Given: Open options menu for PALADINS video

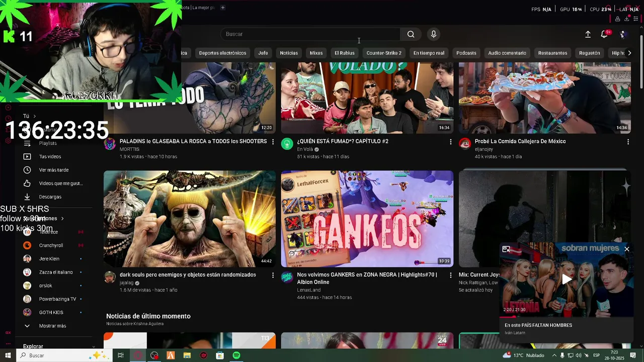Looking at the screenshot, I should point(273,142).
